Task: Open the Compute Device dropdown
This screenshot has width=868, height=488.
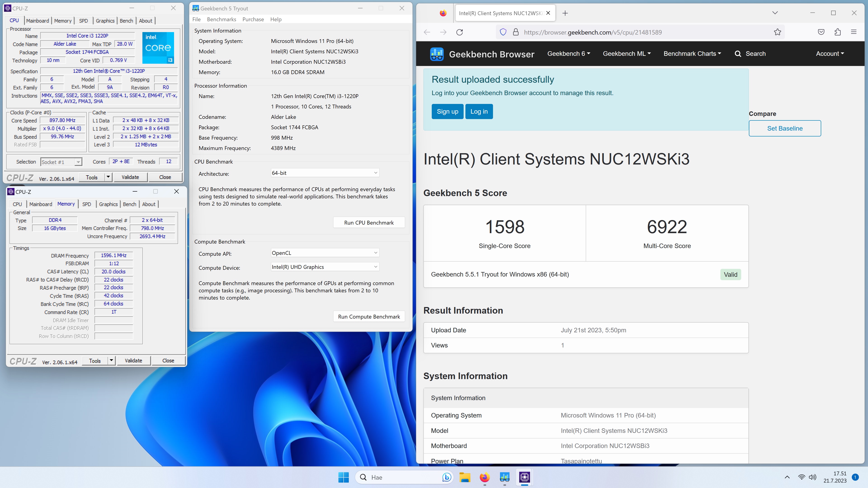Action: 325,267
